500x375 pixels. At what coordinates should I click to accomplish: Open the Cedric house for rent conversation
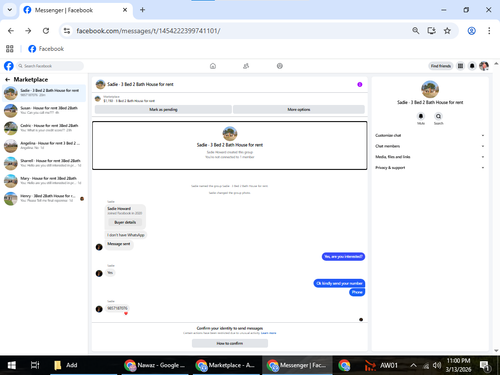pos(44,128)
